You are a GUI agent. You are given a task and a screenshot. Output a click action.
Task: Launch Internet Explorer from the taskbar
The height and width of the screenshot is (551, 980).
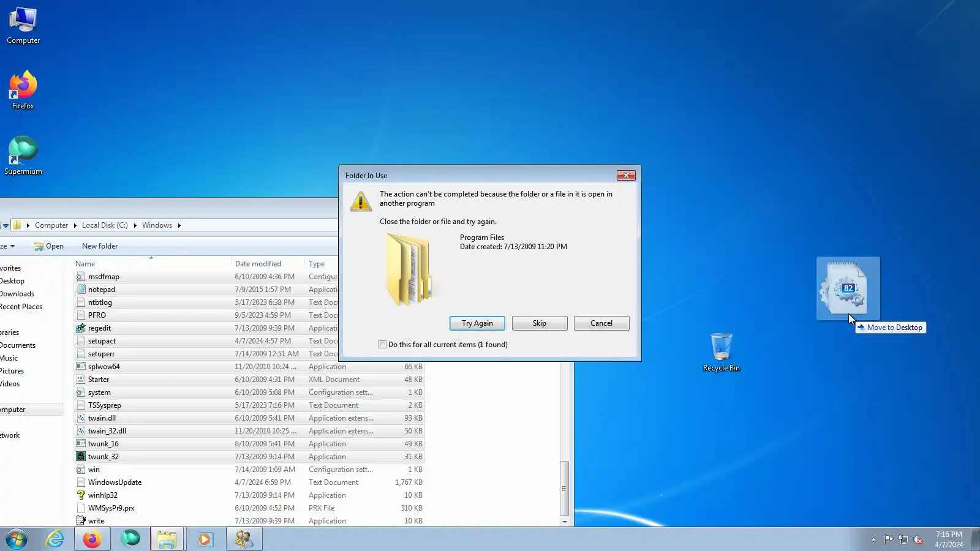(x=55, y=539)
